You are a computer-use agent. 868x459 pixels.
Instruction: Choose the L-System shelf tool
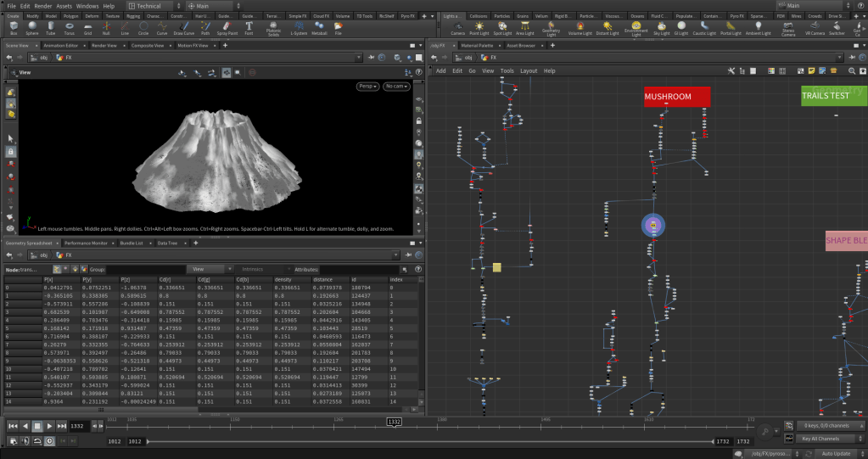(299, 29)
